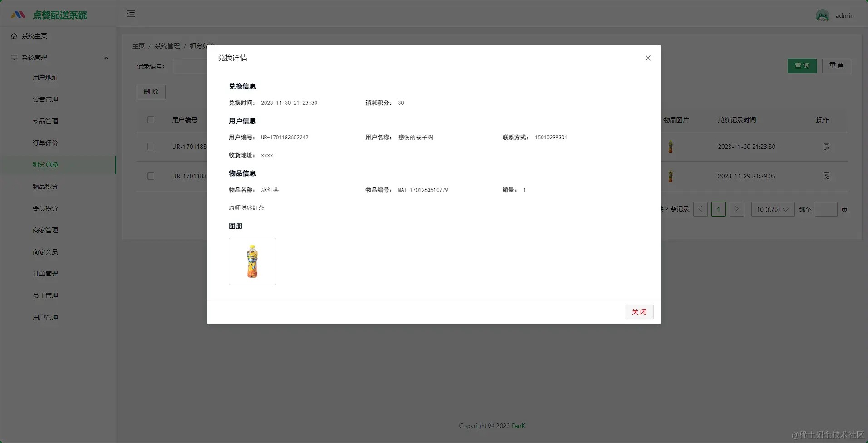Go to next page with right arrow
868x443 pixels.
(x=737, y=209)
